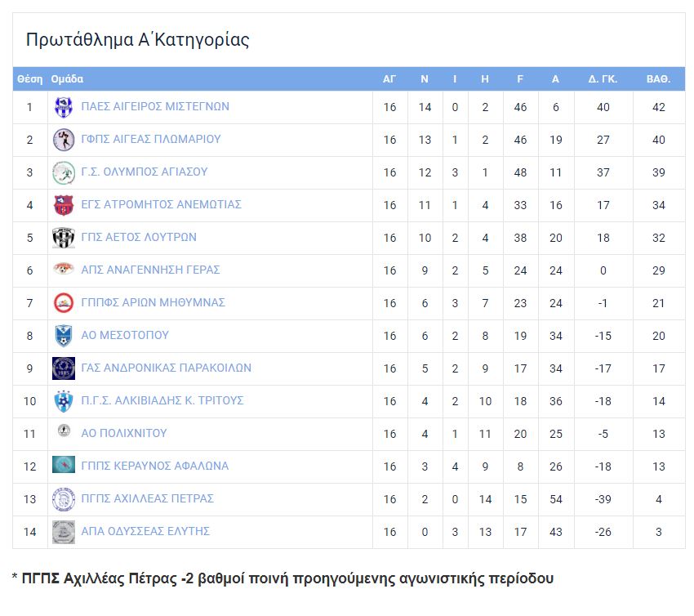Image resolution: width=694 pixels, height=616 pixels.
Task: Click the ΑΠΑ ΟΔΥΣΣΕΑΣ ΕΛΥΤΗΣ grey emblem
Action: (x=64, y=532)
